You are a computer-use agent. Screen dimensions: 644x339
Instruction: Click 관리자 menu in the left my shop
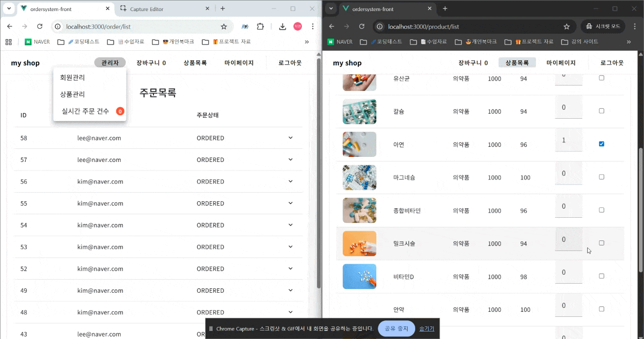click(110, 63)
